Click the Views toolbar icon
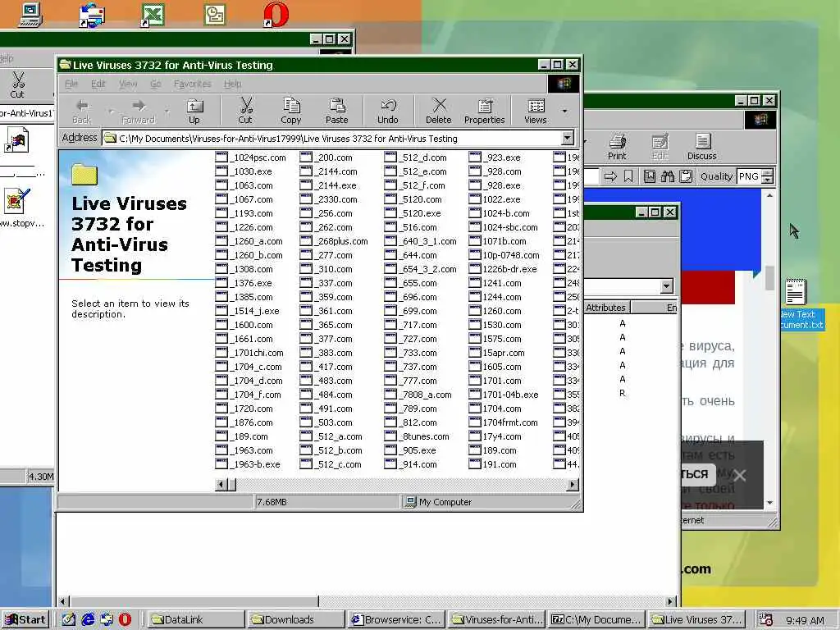This screenshot has width=840, height=630. [x=536, y=111]
